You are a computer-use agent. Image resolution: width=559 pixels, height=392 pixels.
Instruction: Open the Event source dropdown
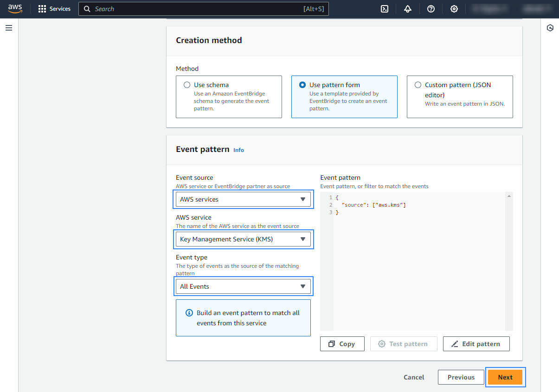pyautogui.click(x=243, y=199)
